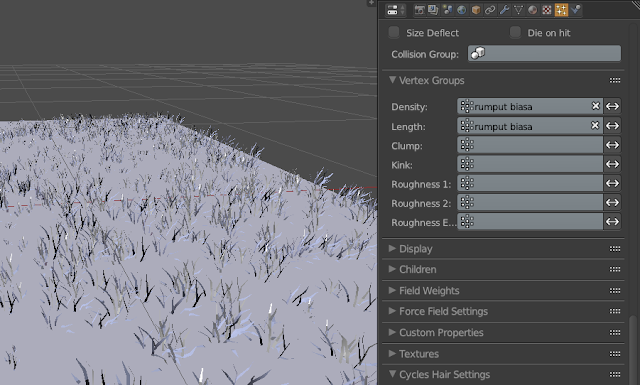This screenshot has height=385, width=640.
Task: Expand the Children panel
Action: [392, 269]
